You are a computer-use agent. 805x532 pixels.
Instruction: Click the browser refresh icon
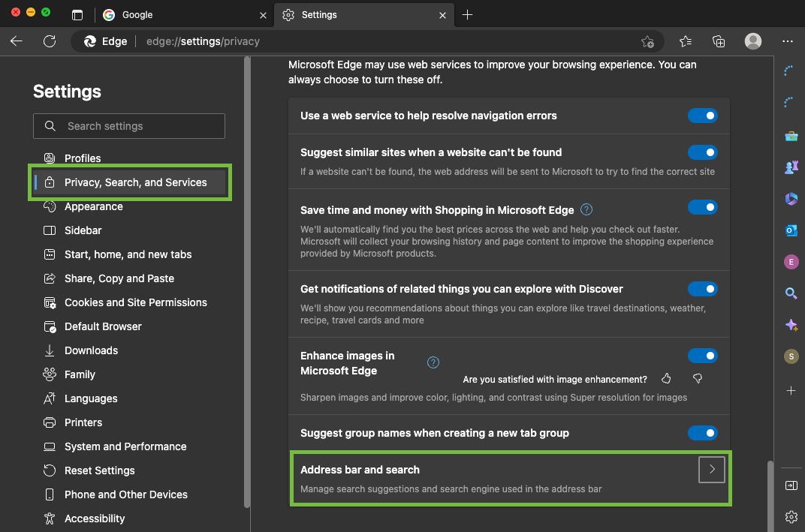[x=50, y=41]
